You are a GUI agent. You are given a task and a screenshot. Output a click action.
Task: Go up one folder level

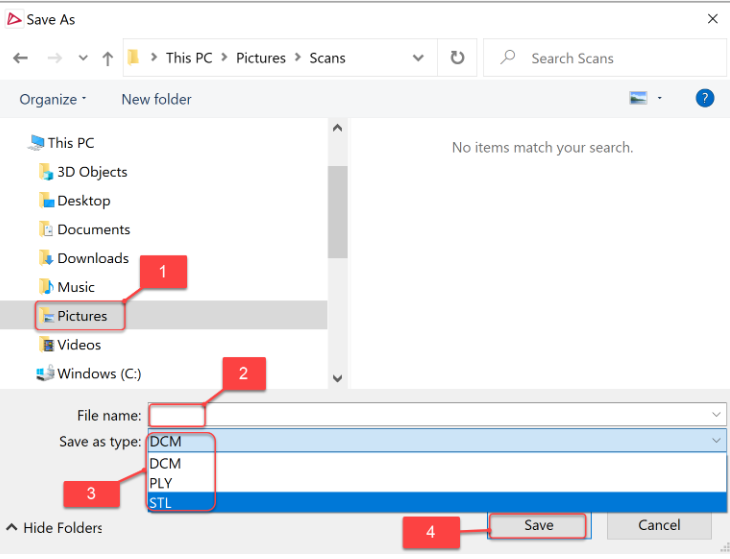108,58
